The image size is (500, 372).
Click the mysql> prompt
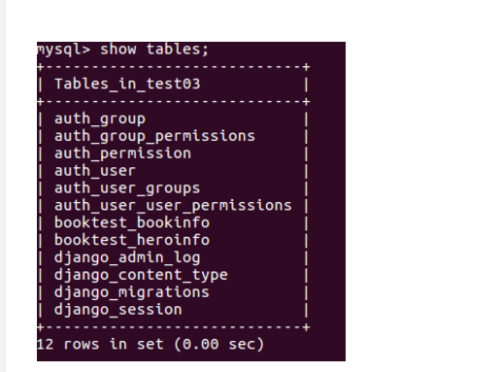[63, 49]
